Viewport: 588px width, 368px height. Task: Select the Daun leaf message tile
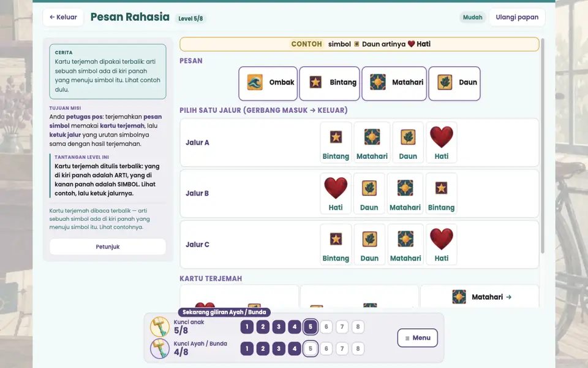[454, 83]
